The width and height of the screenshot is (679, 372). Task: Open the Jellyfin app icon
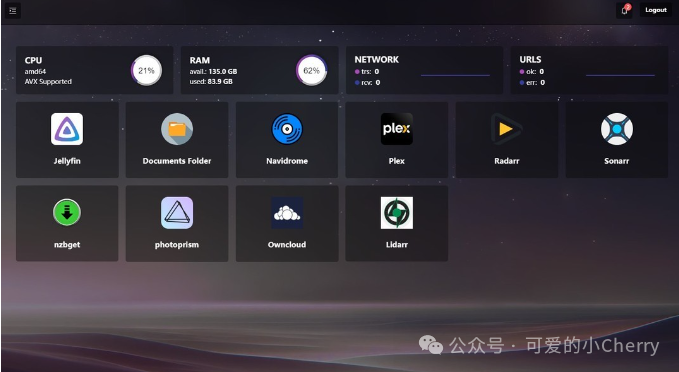67,129
